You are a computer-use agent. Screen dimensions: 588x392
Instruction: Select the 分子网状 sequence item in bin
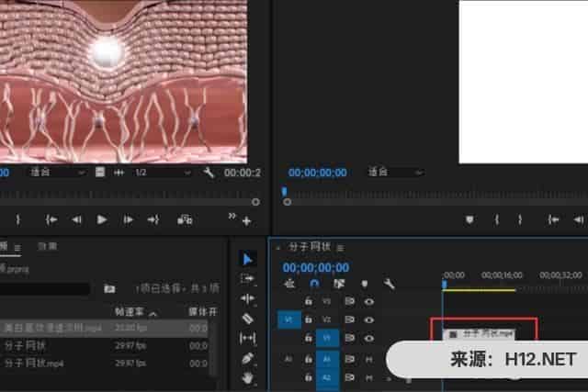[25, 345]
